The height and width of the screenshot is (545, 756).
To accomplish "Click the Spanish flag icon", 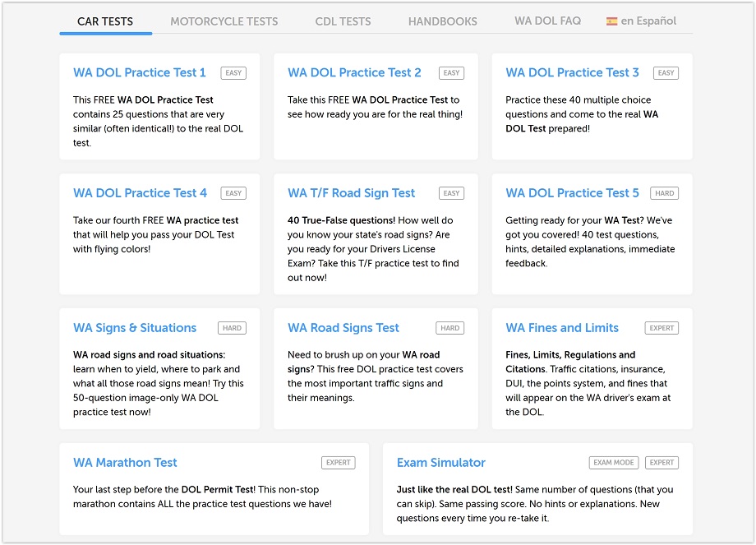I will tap(611, 21).
